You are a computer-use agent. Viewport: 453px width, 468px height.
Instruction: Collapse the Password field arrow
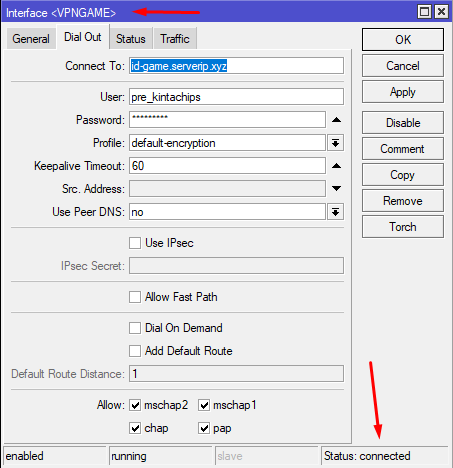tap(336, 120)
